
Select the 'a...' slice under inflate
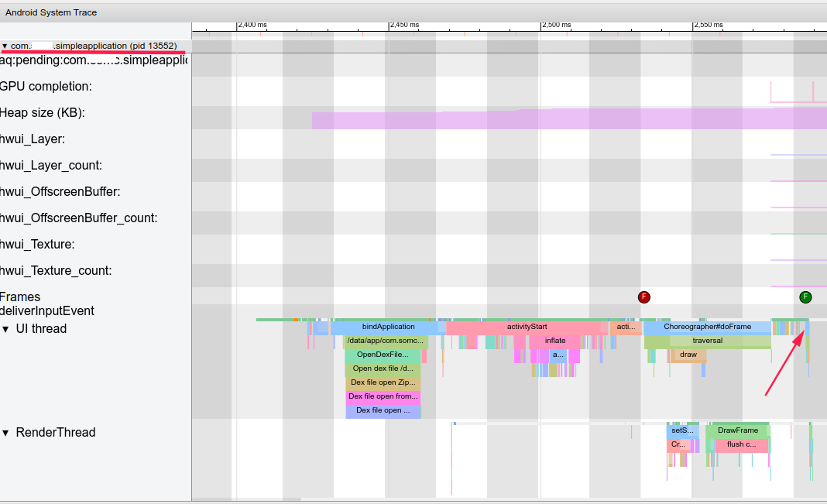pos(558,355)
